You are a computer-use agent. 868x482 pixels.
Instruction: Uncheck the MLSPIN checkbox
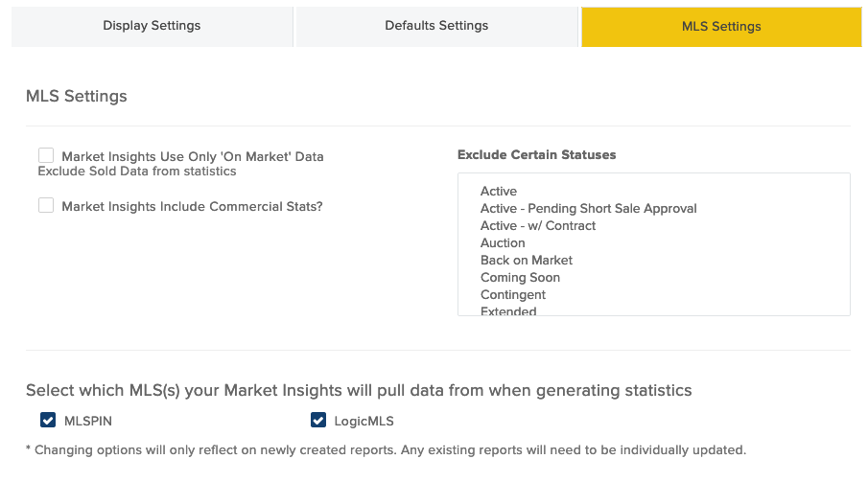point(48,420)
